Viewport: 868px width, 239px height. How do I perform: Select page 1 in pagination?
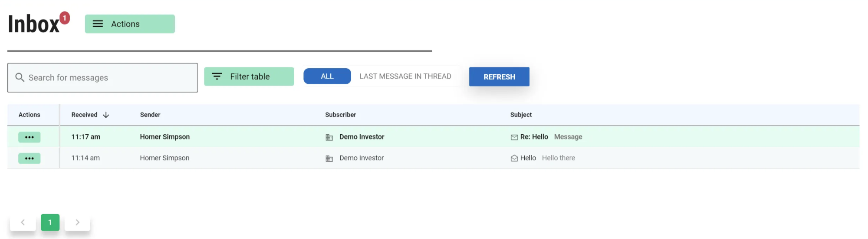click(x=50, y=222)
